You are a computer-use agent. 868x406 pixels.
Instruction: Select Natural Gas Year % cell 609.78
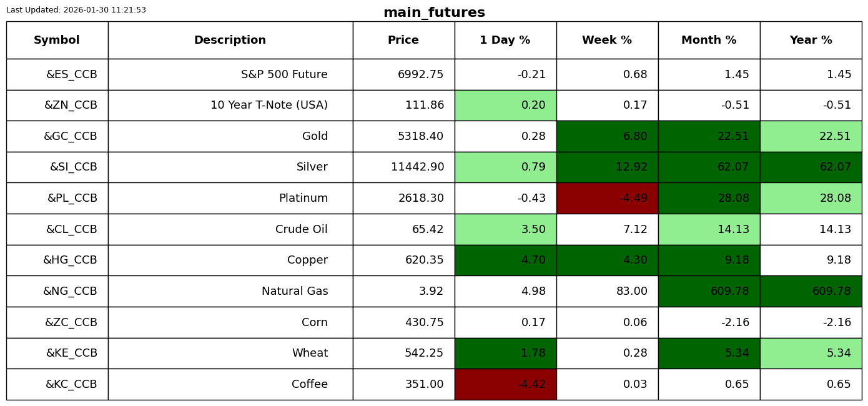pos(811,292)
